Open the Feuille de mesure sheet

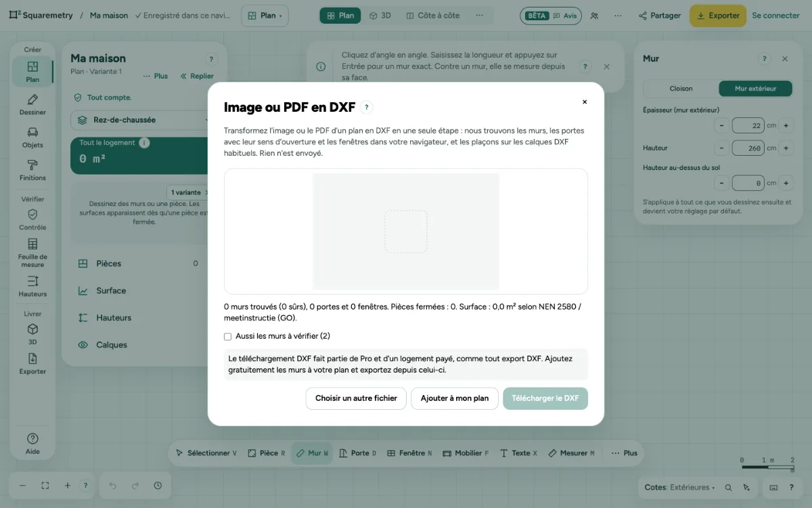(x=32, y=252)
